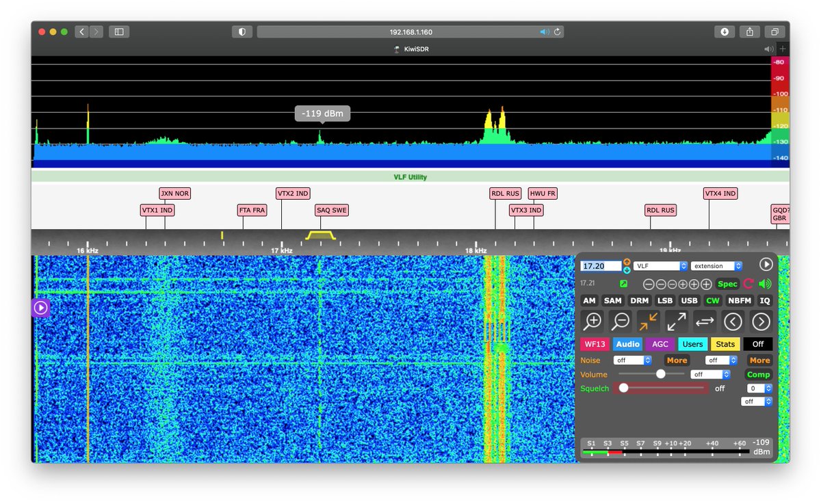Adjust the Squelch slider

(x=661, y=388)
